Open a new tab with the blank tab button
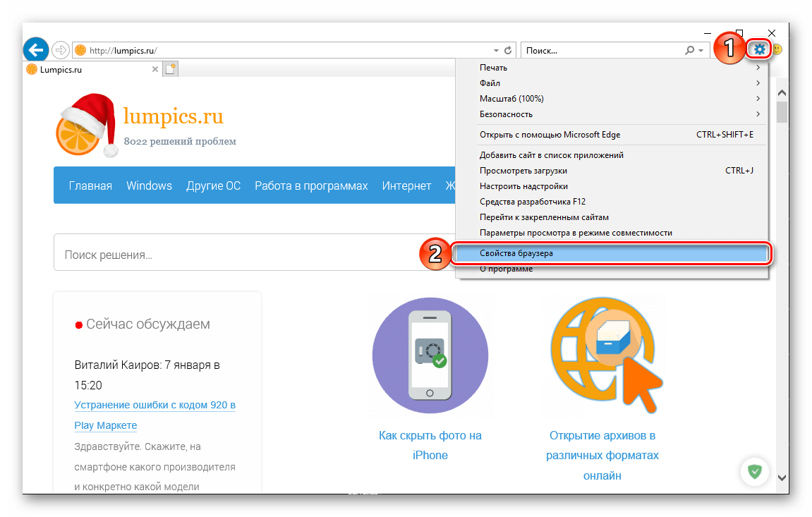812x517 pixels. [171, 69]
